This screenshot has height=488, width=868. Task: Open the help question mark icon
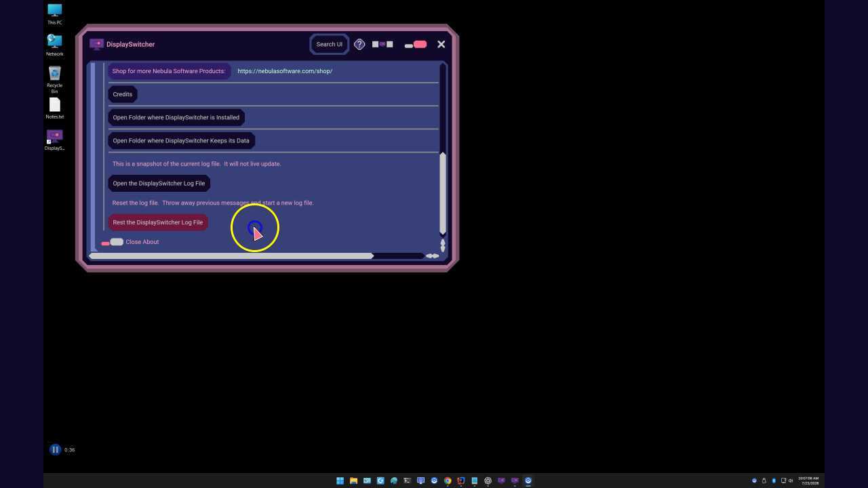pyautogui.click(x=359, y=44)
